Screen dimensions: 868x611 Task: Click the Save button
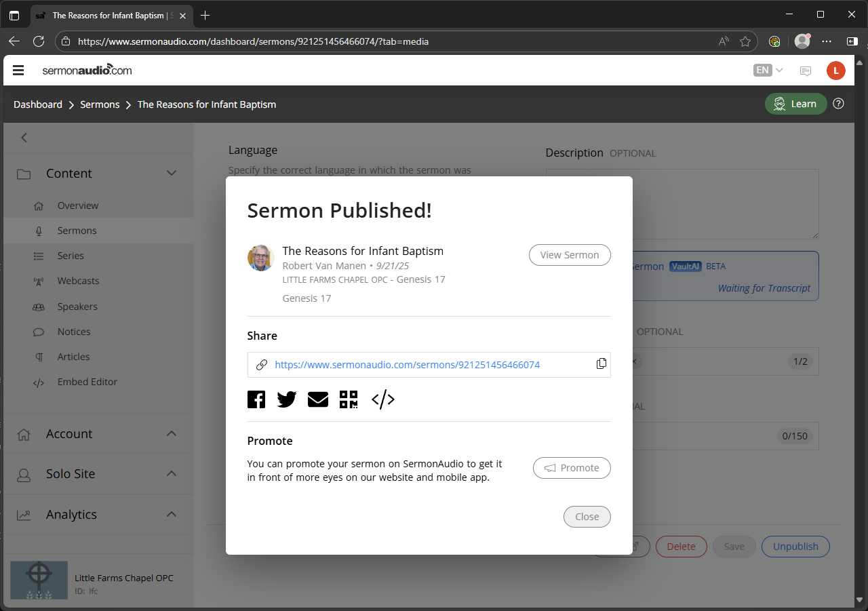click(x=734, y=547)
